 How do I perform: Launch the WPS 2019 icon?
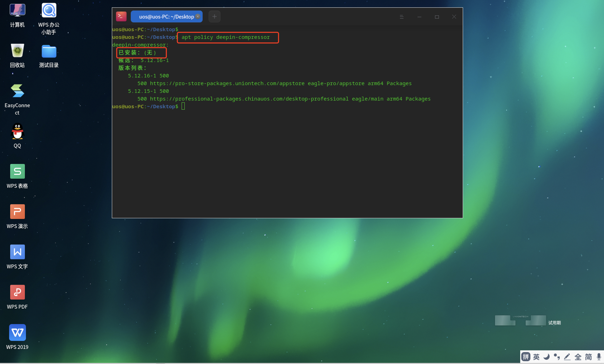coord(17,332)
